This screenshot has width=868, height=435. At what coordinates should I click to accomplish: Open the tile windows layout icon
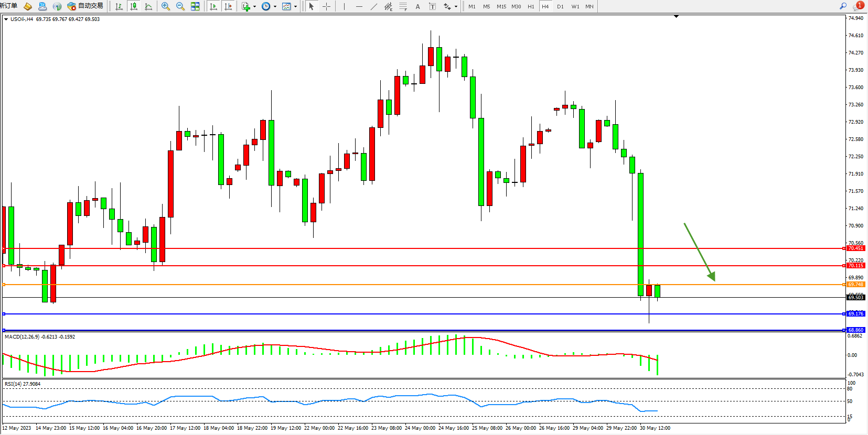(195, 6)
